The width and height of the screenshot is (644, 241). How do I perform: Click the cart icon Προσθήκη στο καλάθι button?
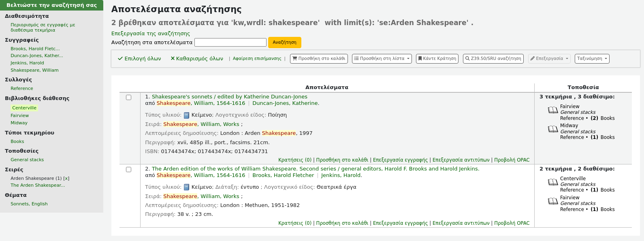[318, 59]
